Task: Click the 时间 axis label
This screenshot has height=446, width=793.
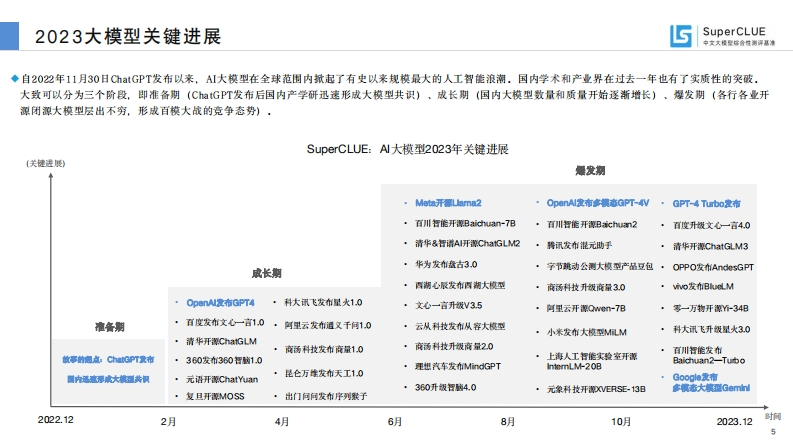Action: (x=773, y=417)
